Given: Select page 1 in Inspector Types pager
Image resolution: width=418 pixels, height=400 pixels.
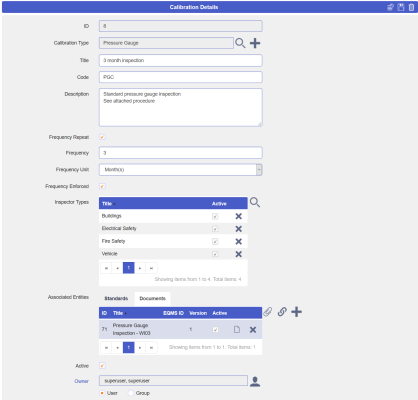Looking at the screenshot, I should 129,268.
